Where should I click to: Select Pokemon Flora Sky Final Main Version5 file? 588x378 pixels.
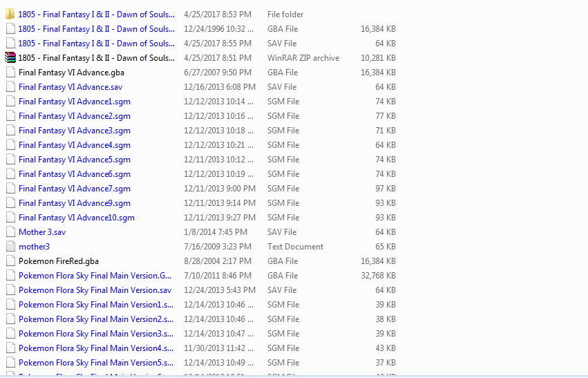(x=96, y=363)
